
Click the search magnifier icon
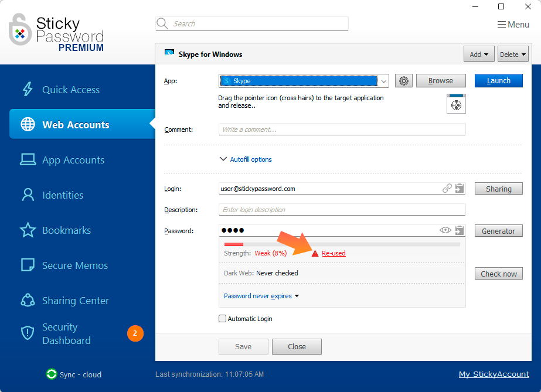click(162, 23)
